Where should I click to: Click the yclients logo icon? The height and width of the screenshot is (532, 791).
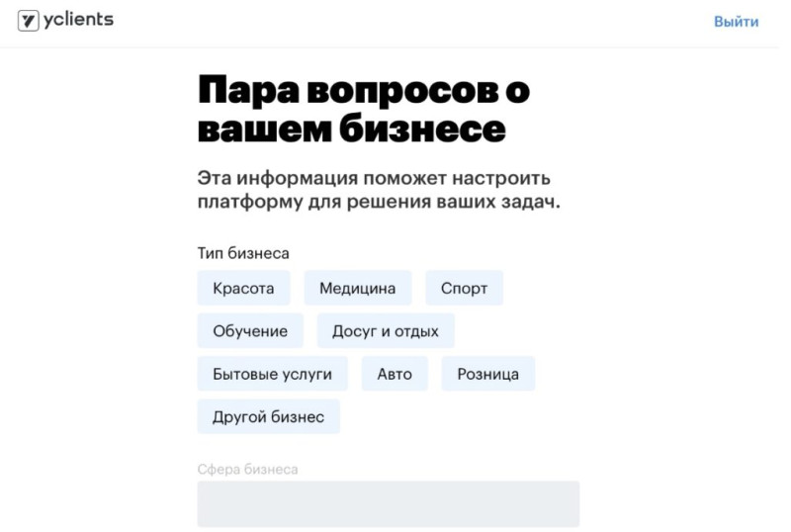(29, 20)
